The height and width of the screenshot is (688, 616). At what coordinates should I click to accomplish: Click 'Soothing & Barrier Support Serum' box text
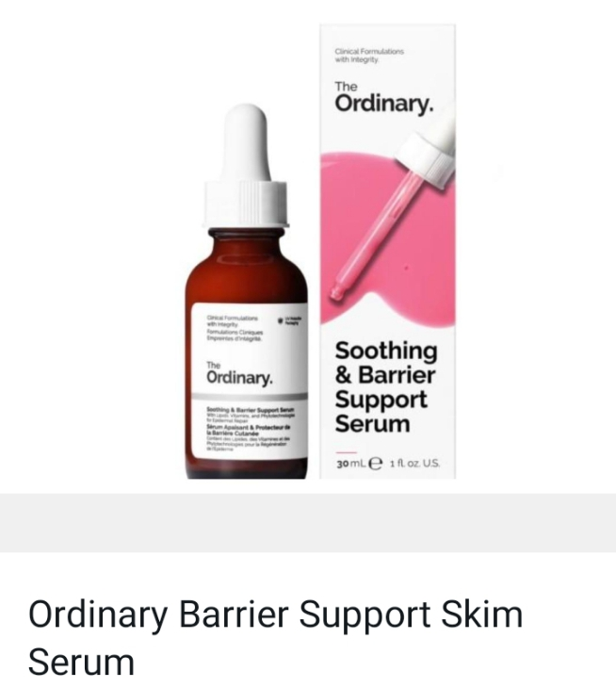click(386, 387)
